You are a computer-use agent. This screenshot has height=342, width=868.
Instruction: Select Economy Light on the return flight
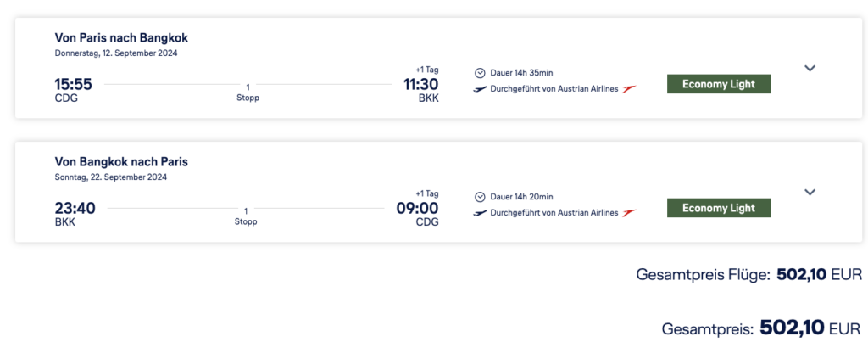pos(719,208)
